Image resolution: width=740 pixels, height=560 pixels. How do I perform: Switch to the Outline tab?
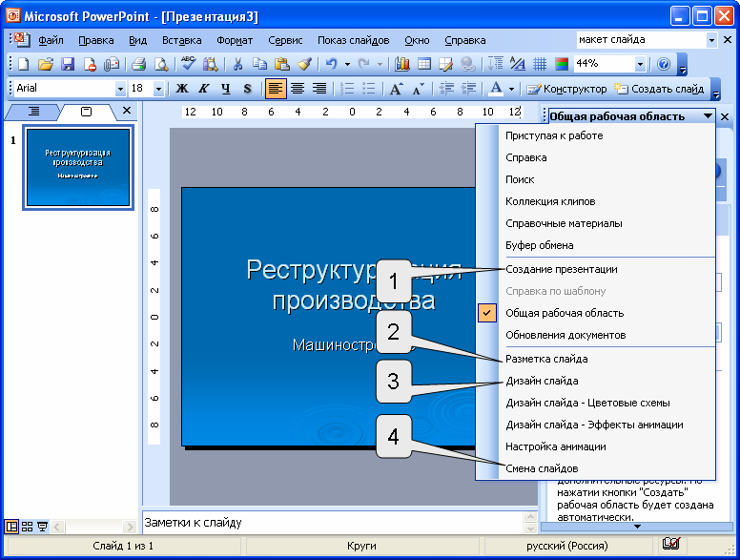point(34,112)
